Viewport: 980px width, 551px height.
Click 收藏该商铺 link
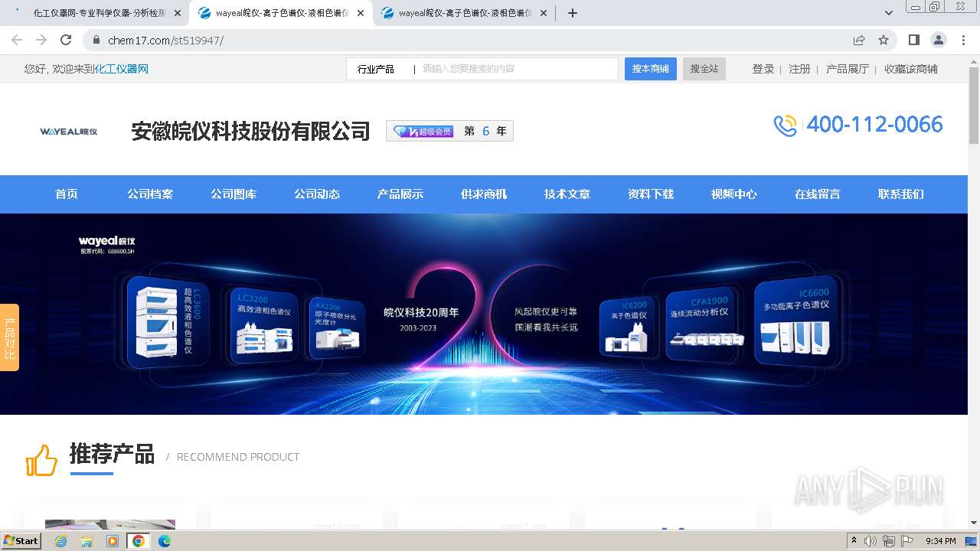click(911, 69)
